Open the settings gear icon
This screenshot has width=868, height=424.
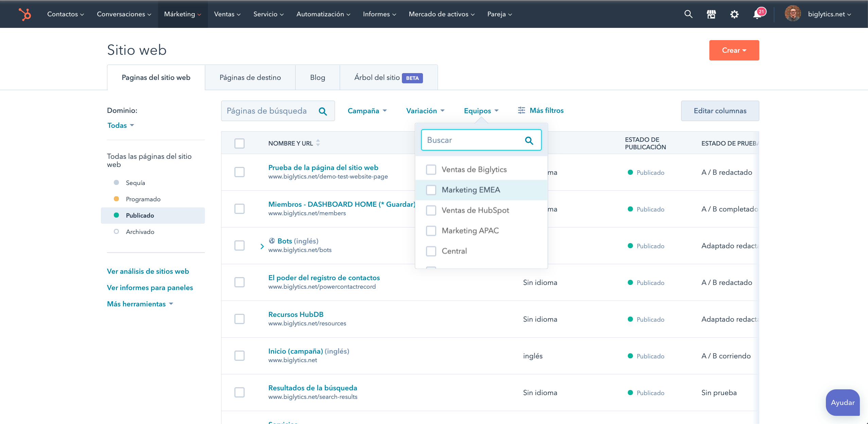tap(734, 14)
